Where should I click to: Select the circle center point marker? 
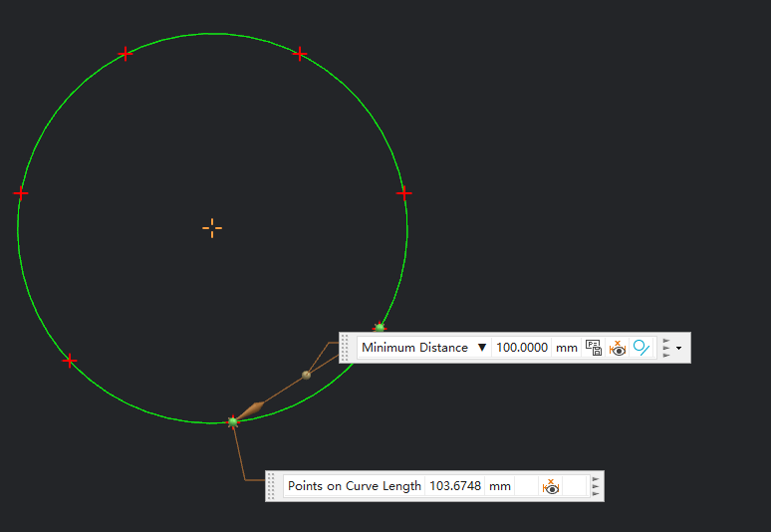(212, 228)
